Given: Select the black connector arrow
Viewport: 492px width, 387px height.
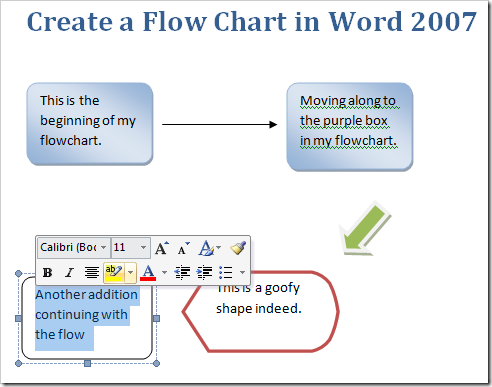Looking at the screenshot, I should [x=220, y=124].
